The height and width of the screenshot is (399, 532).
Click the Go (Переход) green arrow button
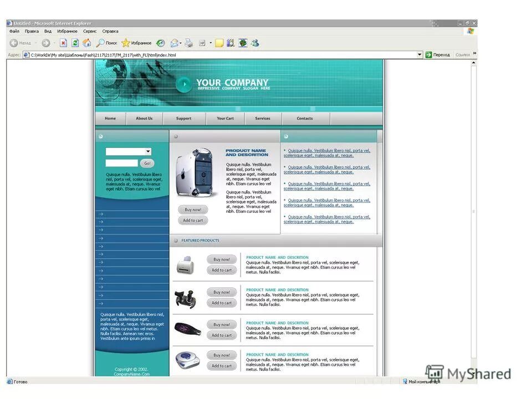437,55
